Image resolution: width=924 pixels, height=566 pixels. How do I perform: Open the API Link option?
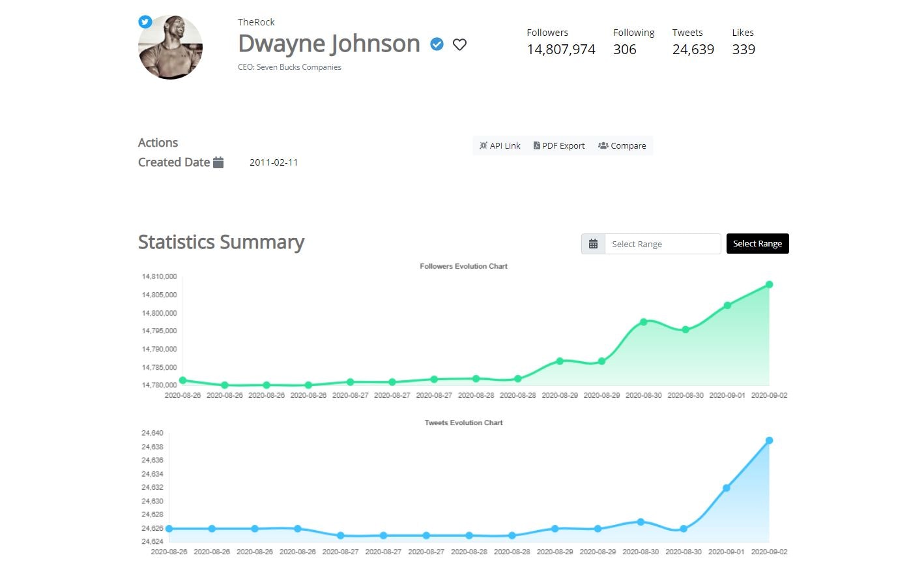[499, 145]
